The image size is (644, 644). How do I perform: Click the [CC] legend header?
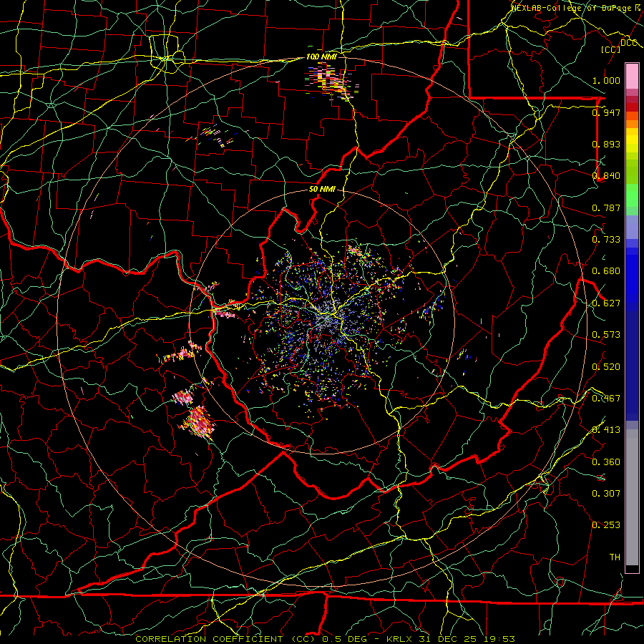click(x=610, y=49)
